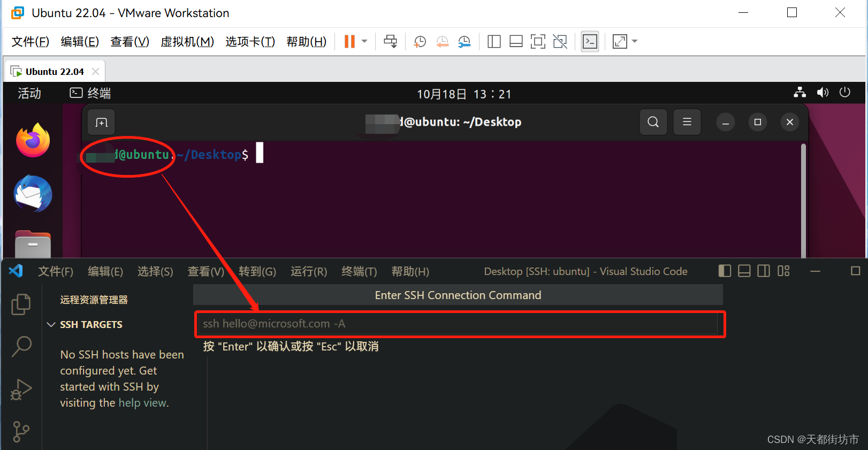Image resolution: width=868 pixels, height=450 pixels.
Task: Toggle VS Code primary sidebar
Action: tap(725, 271)
